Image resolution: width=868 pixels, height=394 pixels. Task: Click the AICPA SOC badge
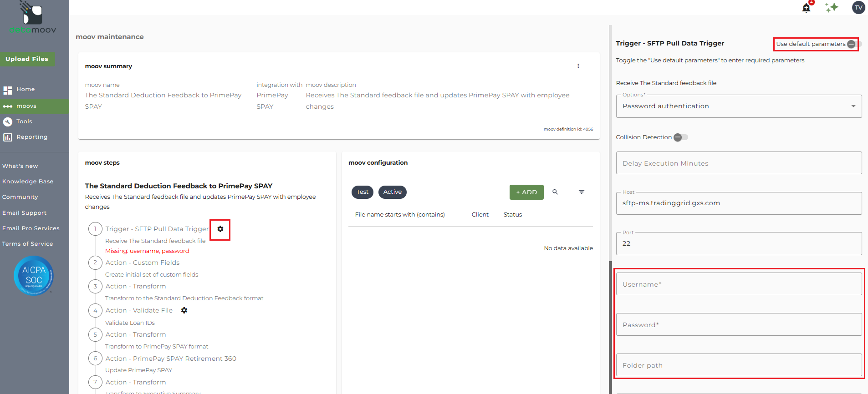coord(34,276)
